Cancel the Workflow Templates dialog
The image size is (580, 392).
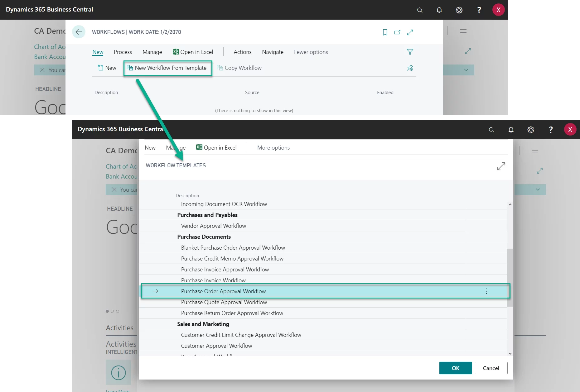pyautogui.click(x=491, y=368)
